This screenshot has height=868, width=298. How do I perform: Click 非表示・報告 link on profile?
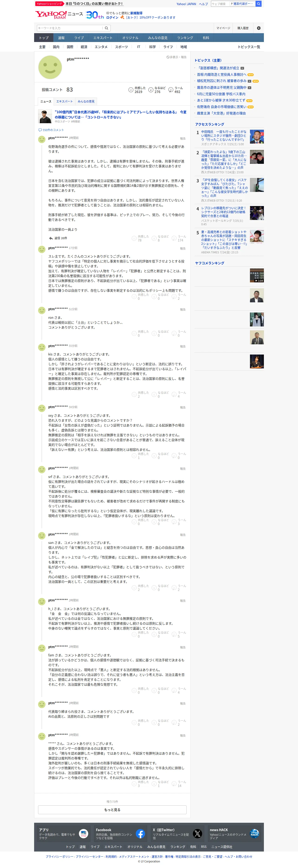(176, 57)
